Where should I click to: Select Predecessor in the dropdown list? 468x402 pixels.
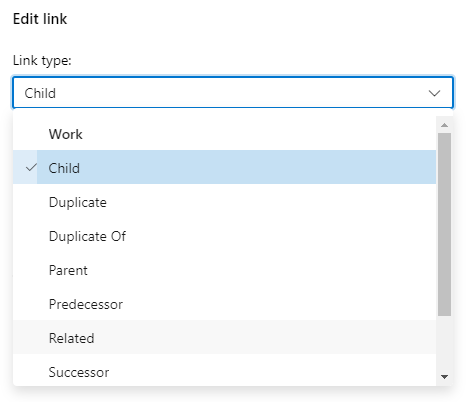point(224,304)
